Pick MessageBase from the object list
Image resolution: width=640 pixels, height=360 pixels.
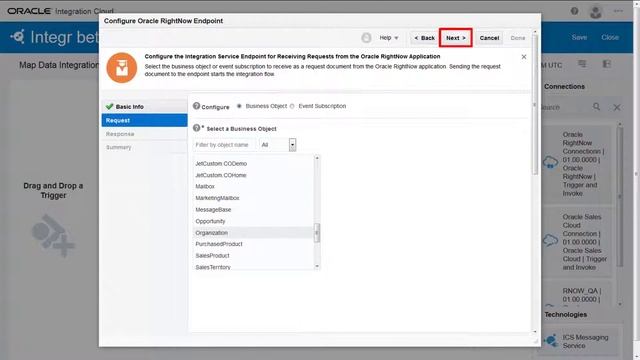213,209
